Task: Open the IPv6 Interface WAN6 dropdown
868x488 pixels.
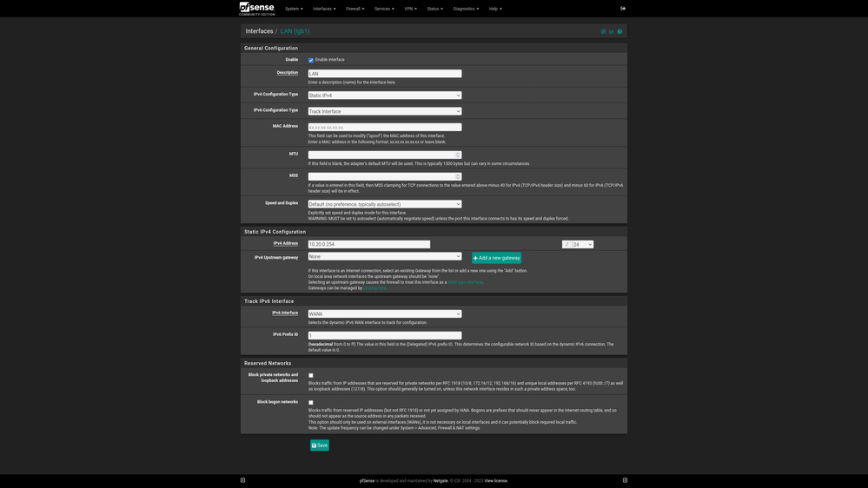Action: (384, 314)
